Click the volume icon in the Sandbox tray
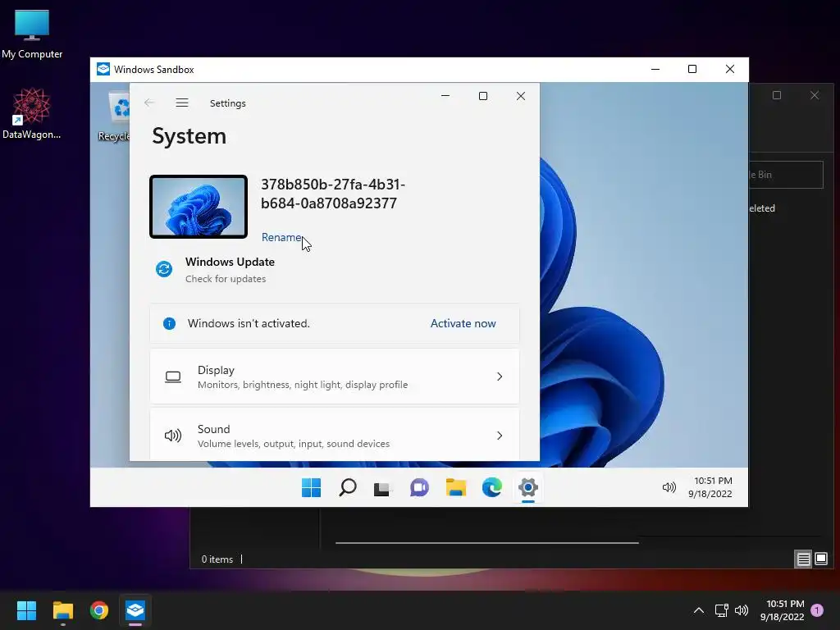This screenshot has width=840, height=630. click(669, 487)
